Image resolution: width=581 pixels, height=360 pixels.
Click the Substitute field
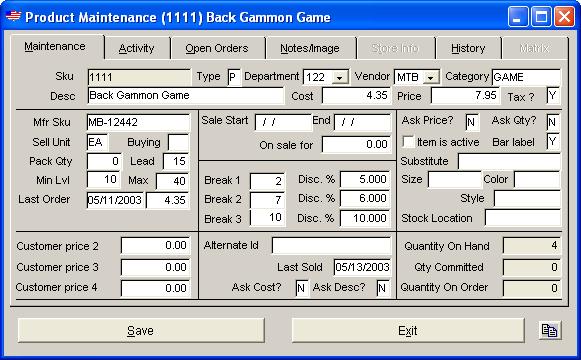point(509,162)
